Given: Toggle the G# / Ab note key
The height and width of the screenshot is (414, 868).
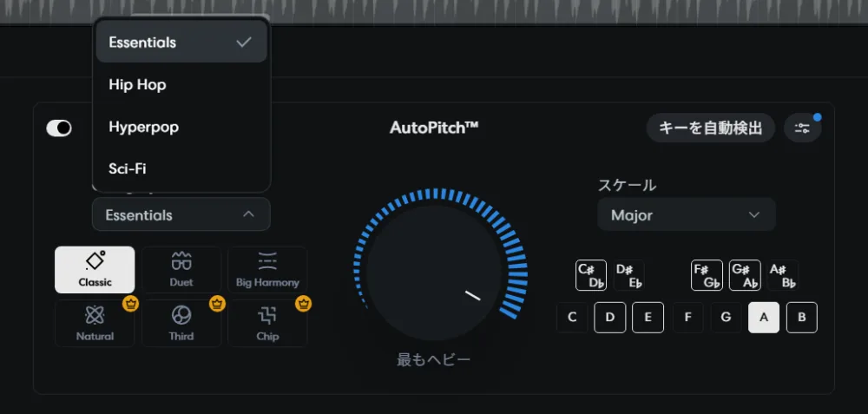Looking at the screenshot, I should [745, 275].
